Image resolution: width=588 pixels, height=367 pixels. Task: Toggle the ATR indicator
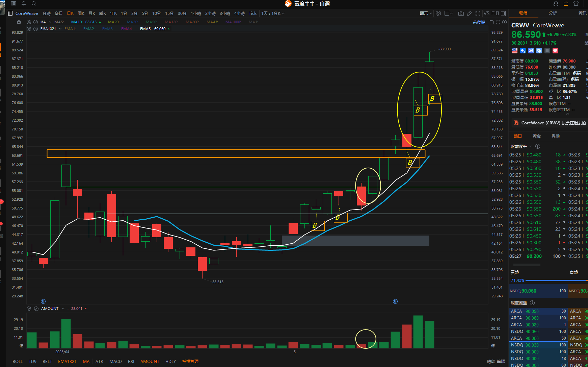pyautogui.click(x=99, y=362)
